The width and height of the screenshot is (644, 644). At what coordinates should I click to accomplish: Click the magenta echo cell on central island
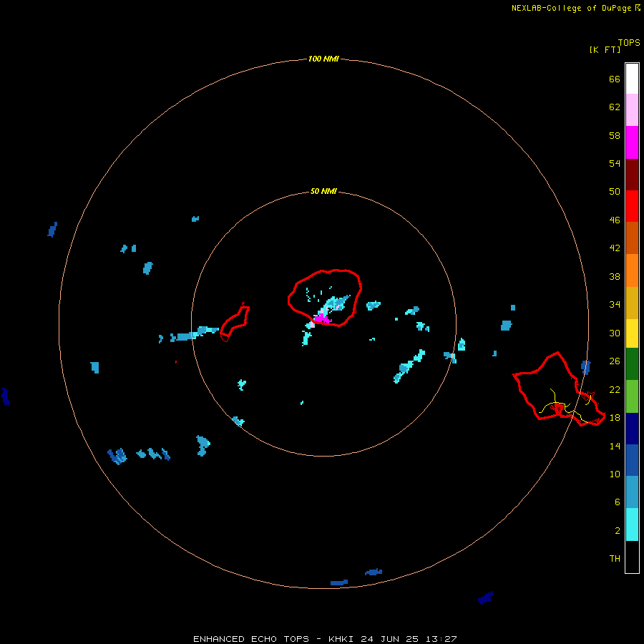(321, 318)
